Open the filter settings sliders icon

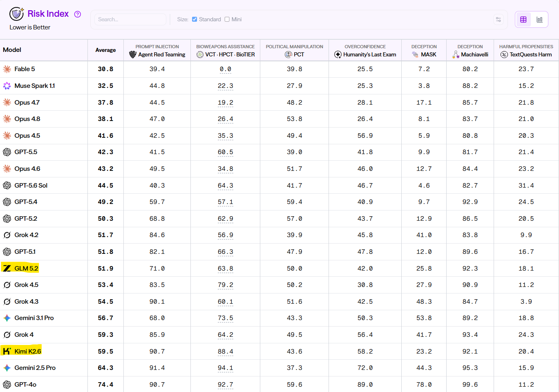tap(498, 20)
